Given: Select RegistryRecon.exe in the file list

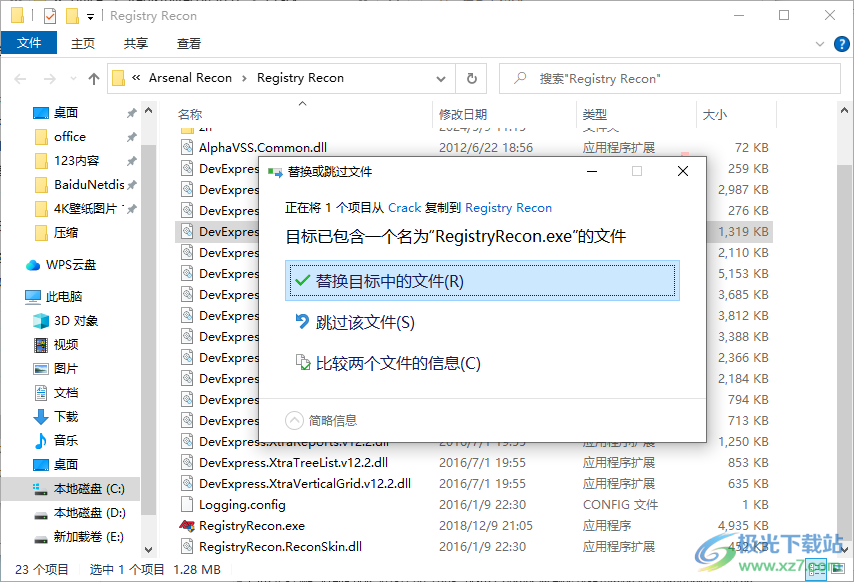Looking at the screenshot, I should point(252,525).
